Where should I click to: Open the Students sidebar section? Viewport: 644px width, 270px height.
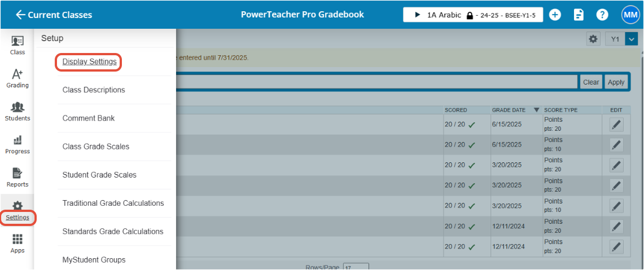coord(17,111)
